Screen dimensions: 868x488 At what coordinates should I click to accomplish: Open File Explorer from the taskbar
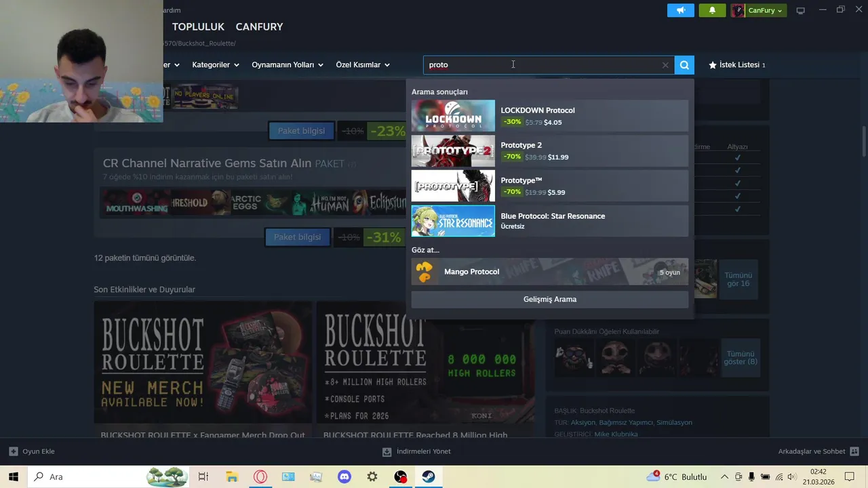tap(232, 476)
